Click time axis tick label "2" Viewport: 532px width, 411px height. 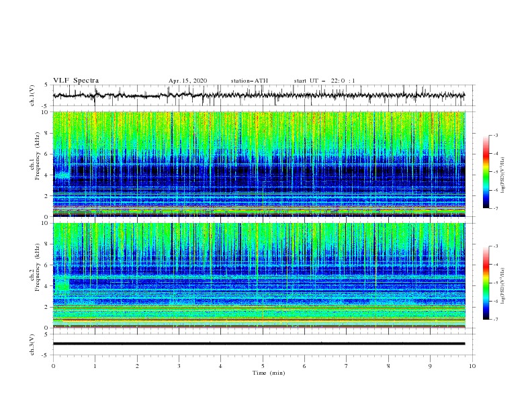[x=137, y=366]
